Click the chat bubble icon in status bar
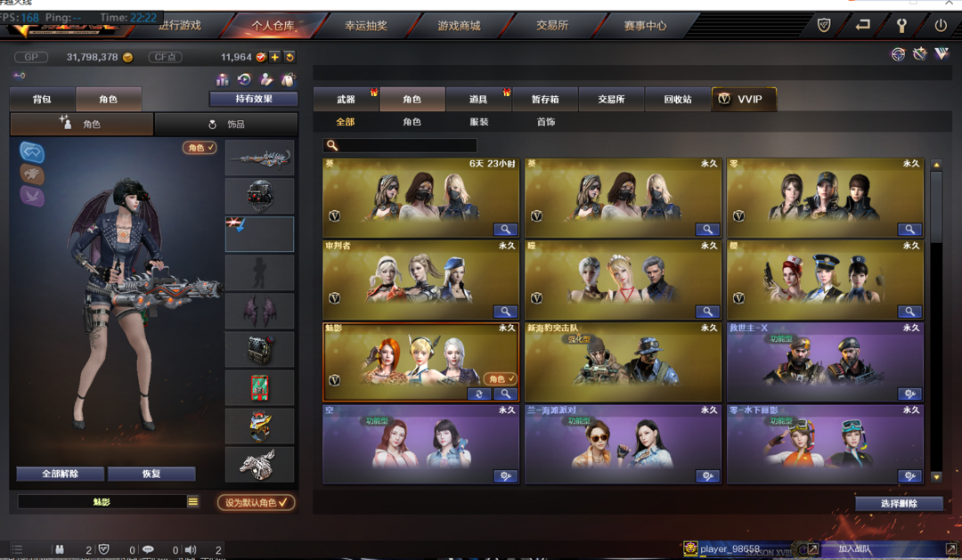The height and width of the screenshot is (560, 962). pyautogui.click(x=148, y=549)
